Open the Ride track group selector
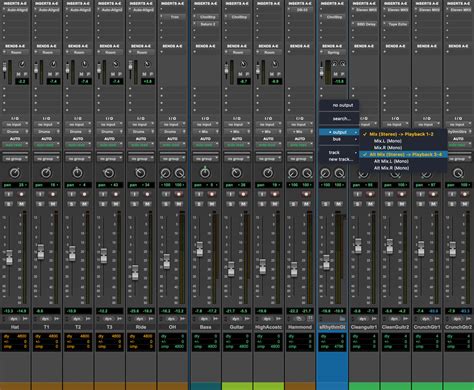The image size is (474, 390). pos(141,159)
